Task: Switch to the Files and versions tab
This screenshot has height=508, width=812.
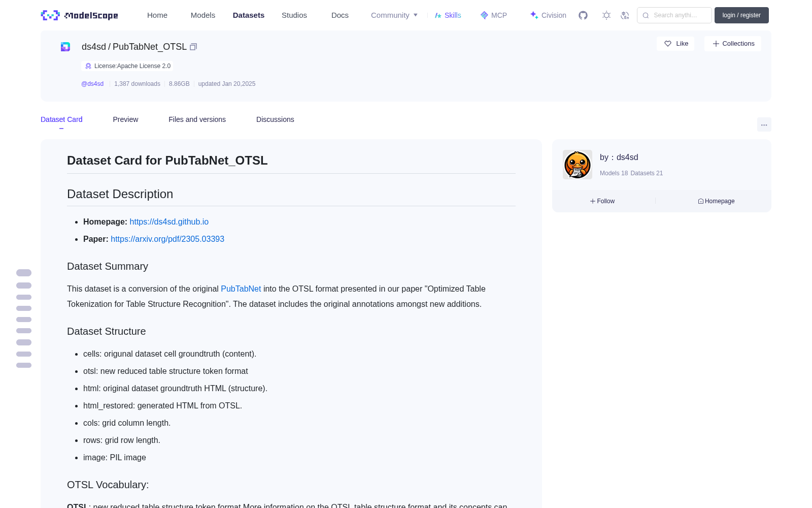Action: pyautogui.click(x=197, y=119)
